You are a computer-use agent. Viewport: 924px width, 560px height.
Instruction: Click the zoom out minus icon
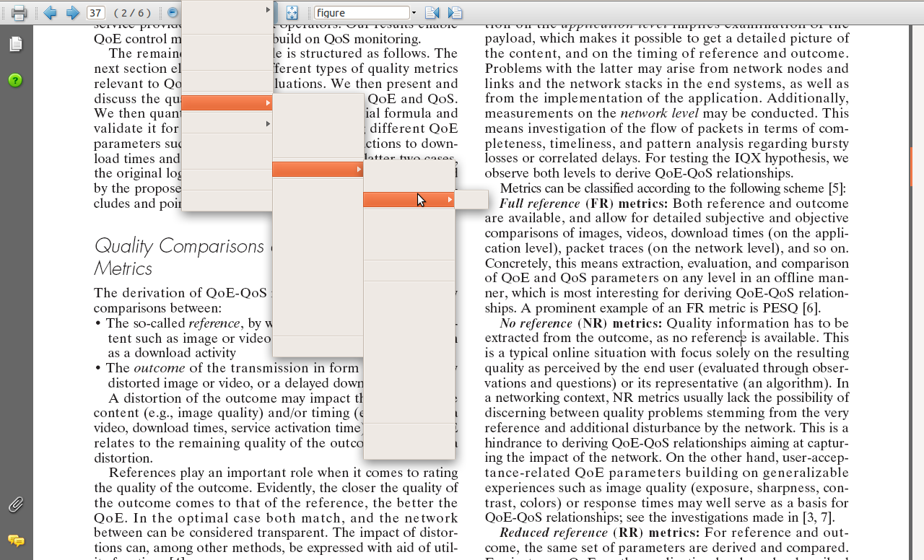tap(173, 12)
